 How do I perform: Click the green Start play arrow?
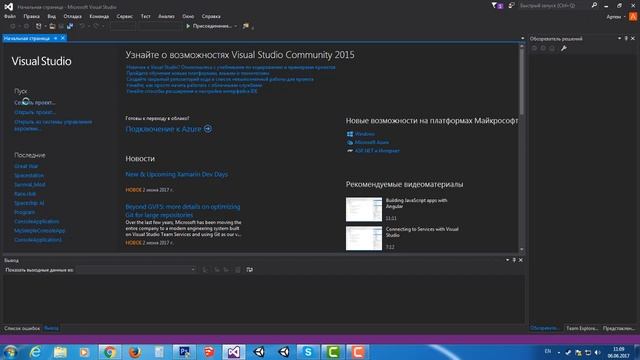coord(188,26)
